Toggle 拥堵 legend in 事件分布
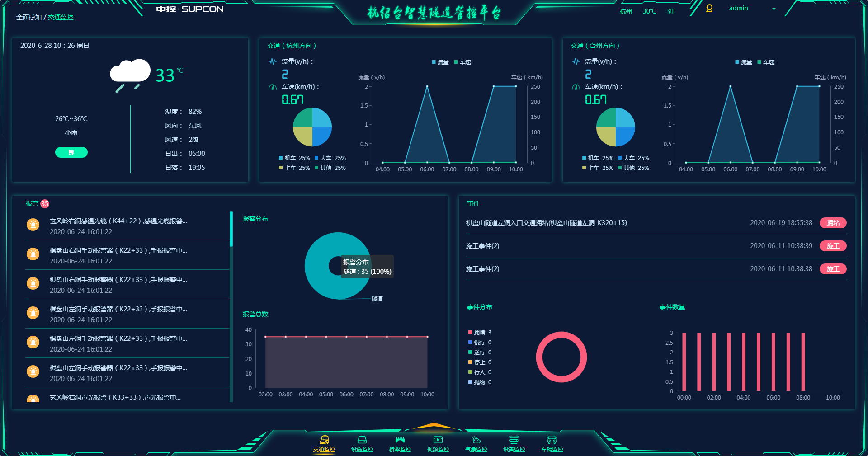 480,333
